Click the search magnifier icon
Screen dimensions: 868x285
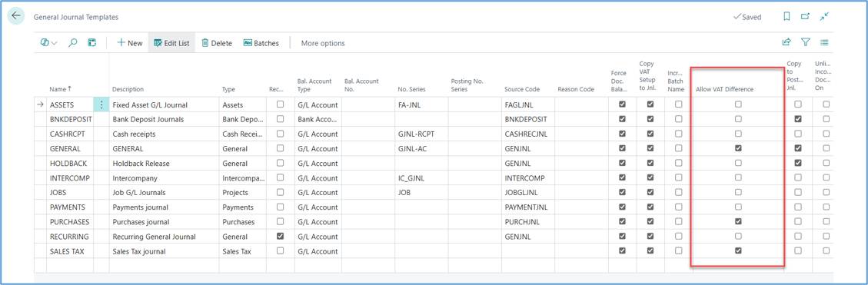tap(72, 42)
